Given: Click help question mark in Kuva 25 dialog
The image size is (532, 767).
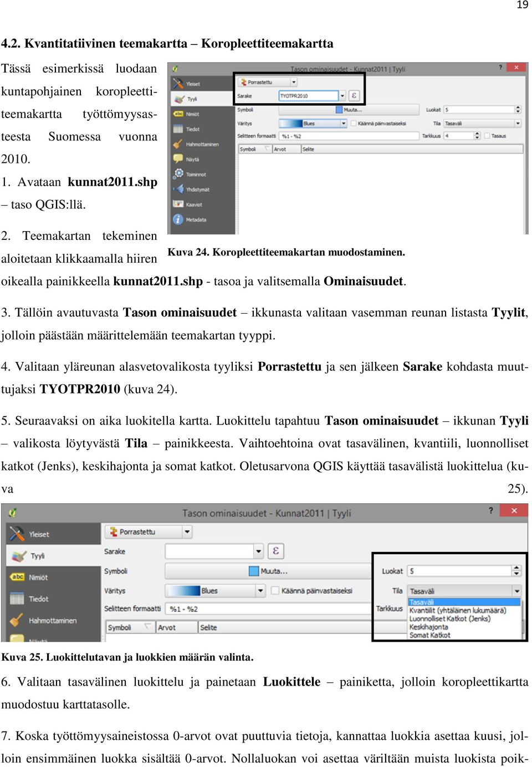Looking at the screenshot, I should [x=490, y=510].
